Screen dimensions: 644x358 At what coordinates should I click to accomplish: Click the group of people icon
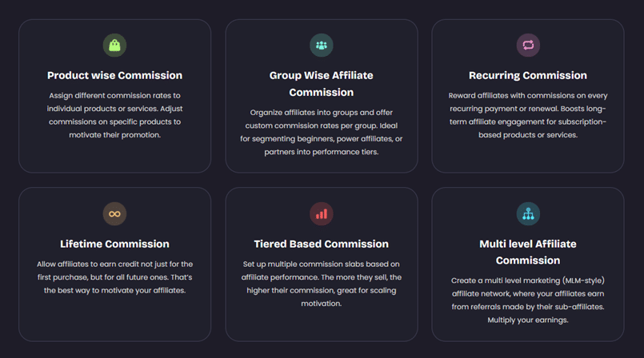[321, 46]
